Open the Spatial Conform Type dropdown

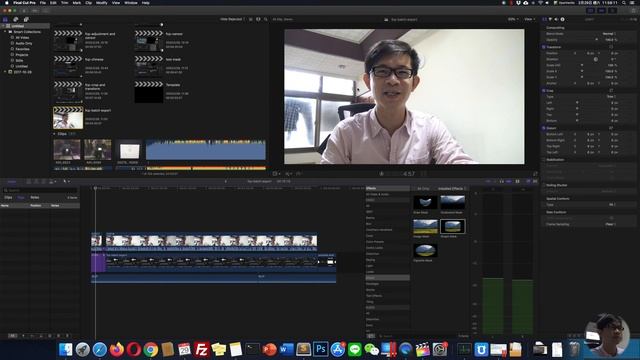coord(611,204)
